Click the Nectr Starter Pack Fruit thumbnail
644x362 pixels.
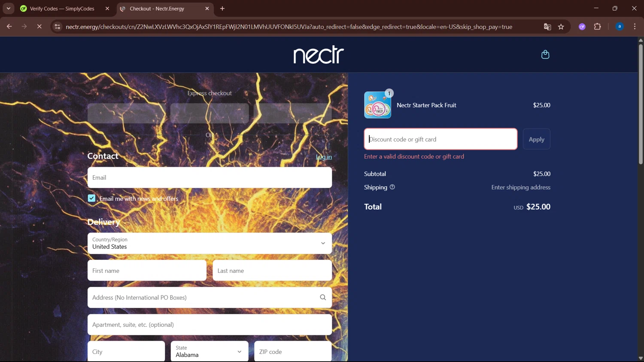point(377,105)
